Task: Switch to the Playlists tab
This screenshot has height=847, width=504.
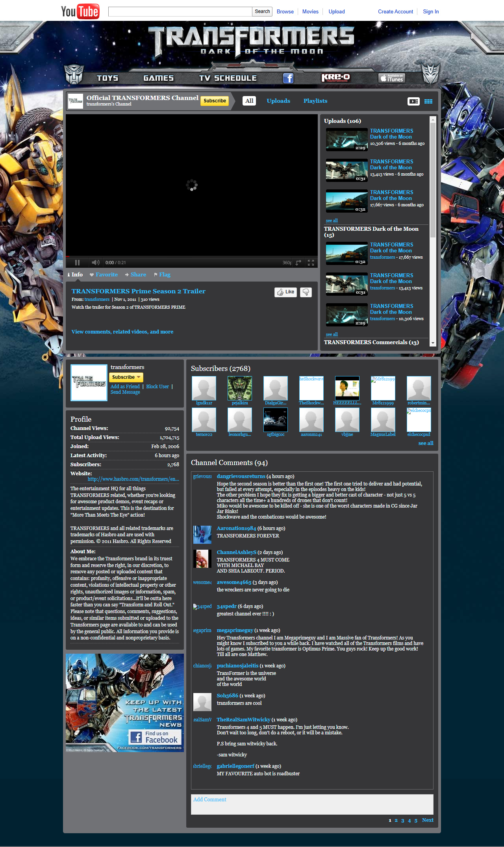Action: tap(315, 101)
